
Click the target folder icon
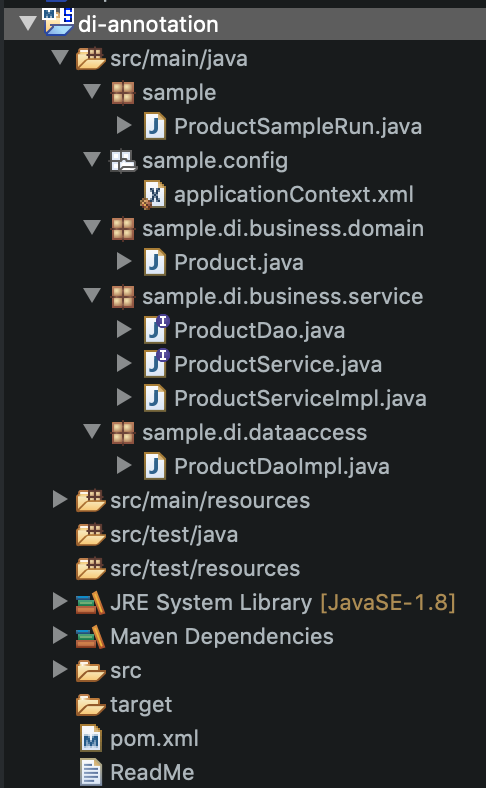(x=90, y=705)
